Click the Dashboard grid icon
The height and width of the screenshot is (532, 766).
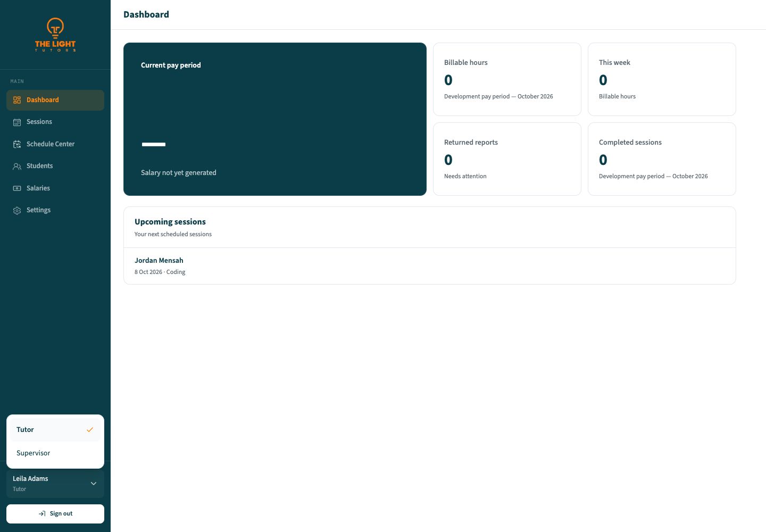coord(17,100)
